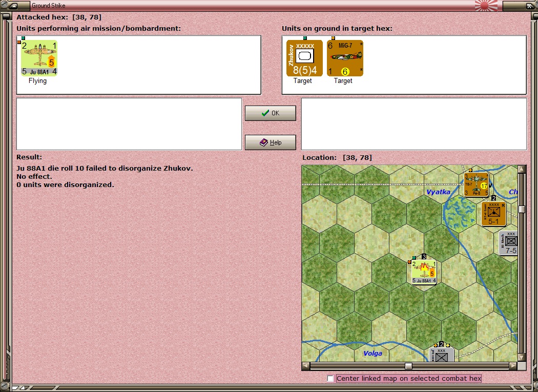
Task: Select the grey XXX infantry counter near Volga
Action: (x=442, y=355)
